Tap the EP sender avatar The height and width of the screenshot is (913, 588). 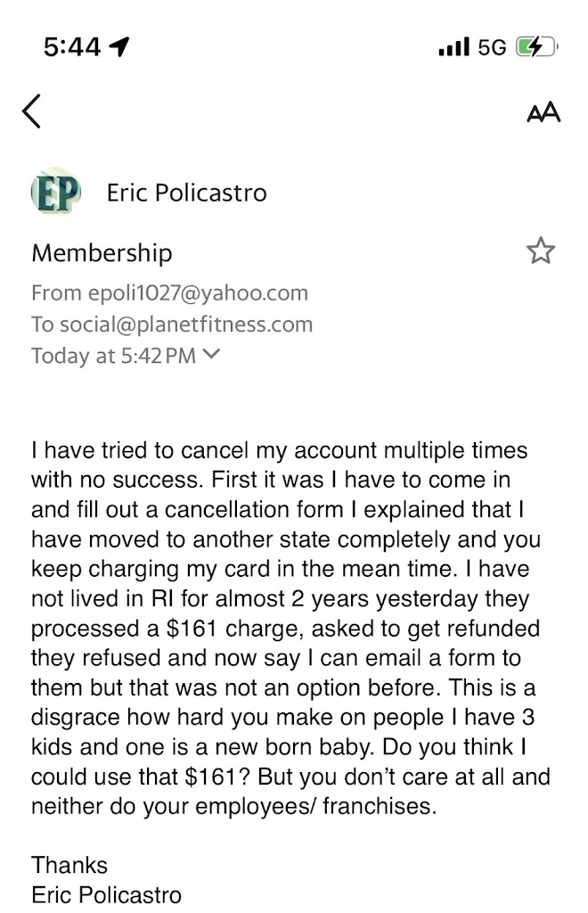55,192
